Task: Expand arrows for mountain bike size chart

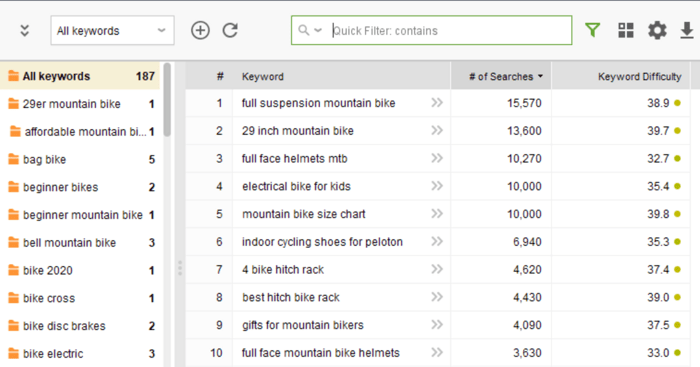Action: tap(437, 214)
